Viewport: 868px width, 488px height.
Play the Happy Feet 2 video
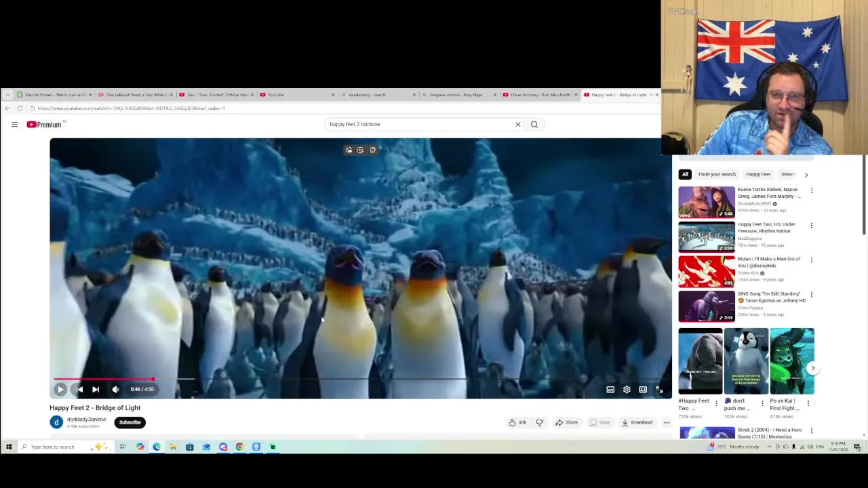pyautogui.click(x=60, y=389)
